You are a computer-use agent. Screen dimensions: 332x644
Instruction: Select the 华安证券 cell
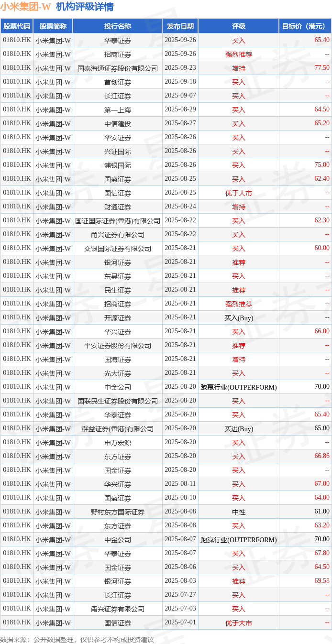pos(118,138)
